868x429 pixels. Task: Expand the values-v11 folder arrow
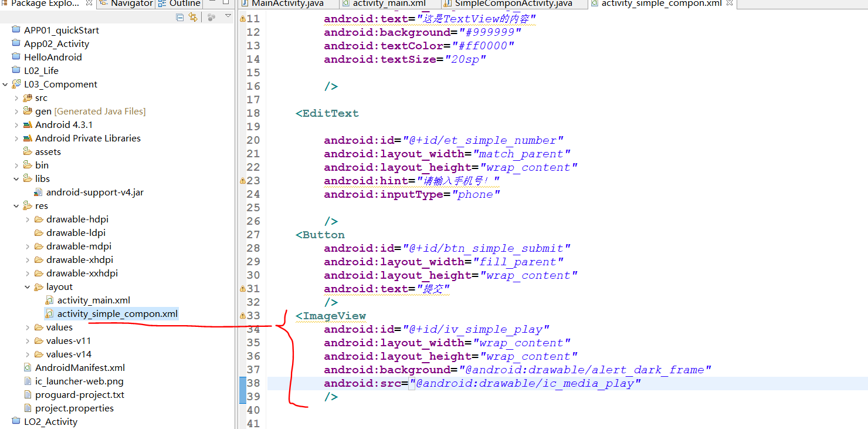[28, 340]
